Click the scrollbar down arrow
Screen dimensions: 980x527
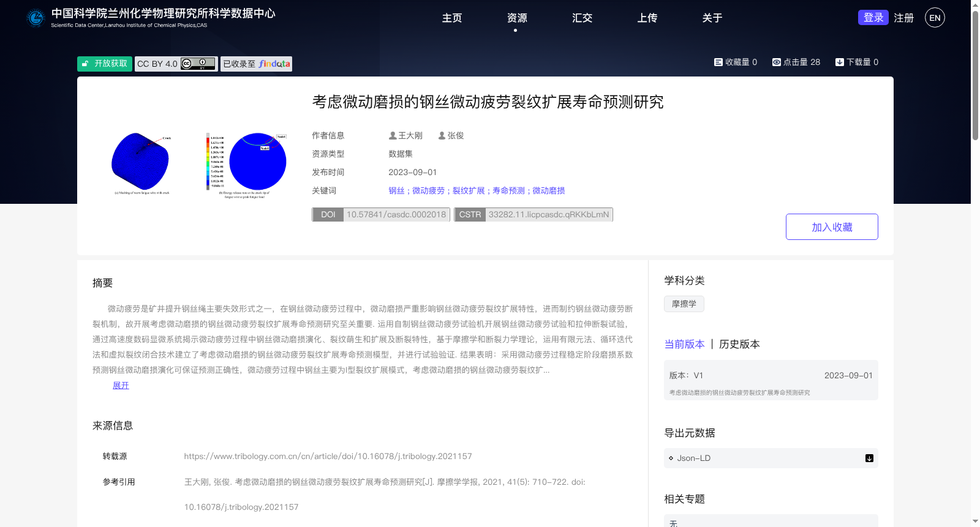click(x=975, y=522)
